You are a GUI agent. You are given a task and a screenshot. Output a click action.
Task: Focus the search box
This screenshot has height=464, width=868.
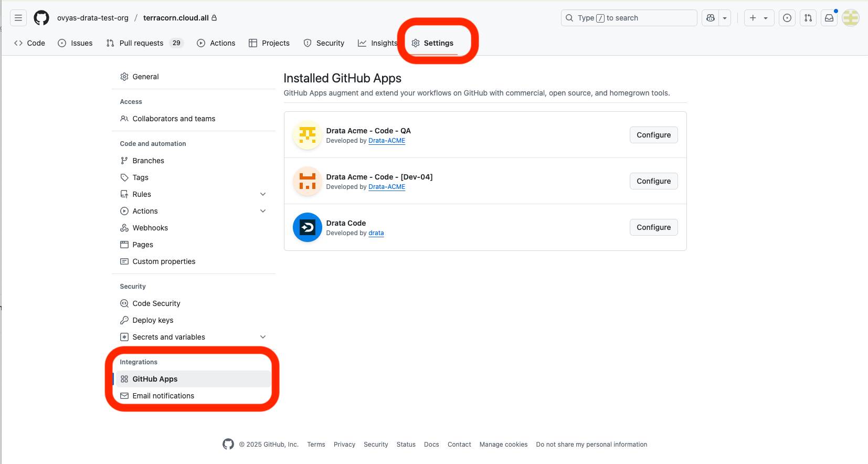coord(629,18)
